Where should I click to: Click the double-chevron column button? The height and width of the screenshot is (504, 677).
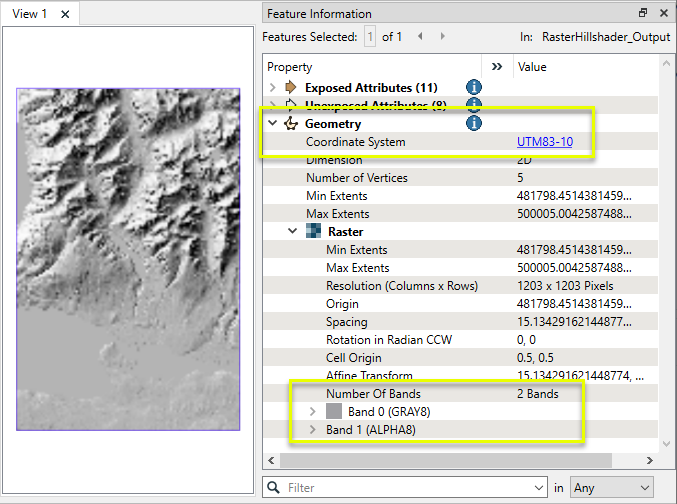tap(497, 67)
